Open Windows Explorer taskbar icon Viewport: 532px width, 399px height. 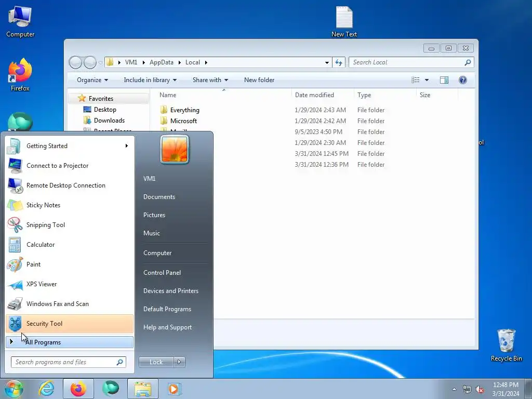[143, 389]
